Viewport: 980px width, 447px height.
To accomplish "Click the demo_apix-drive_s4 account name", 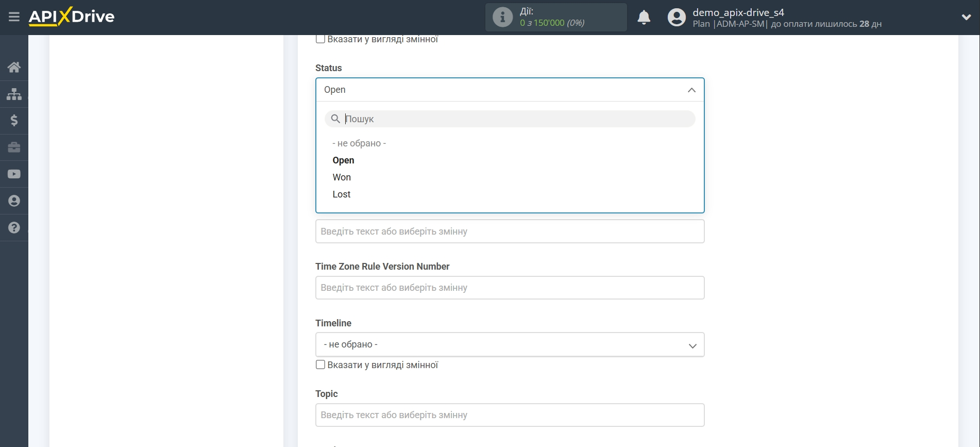I will (738, 12).
